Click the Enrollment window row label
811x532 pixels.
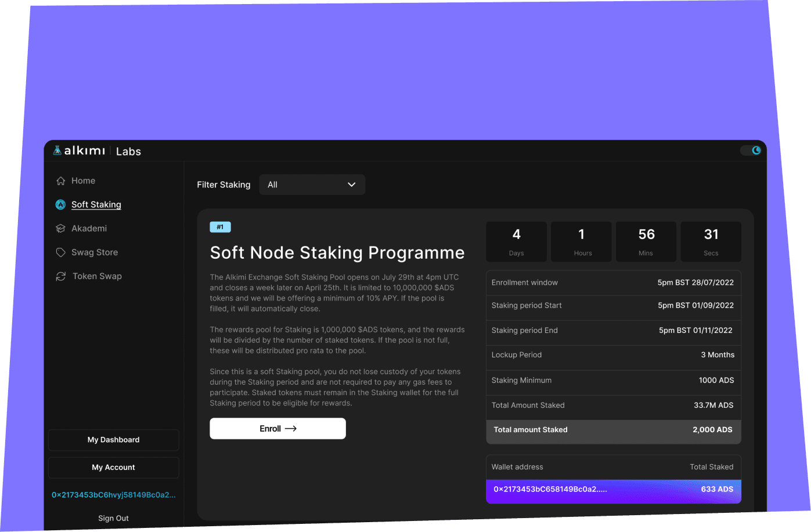[524, 283]
